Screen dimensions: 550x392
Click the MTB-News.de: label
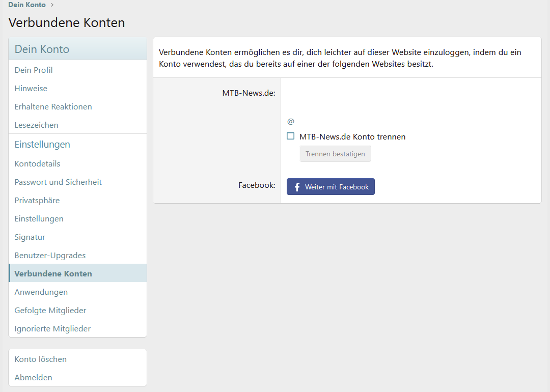pos(249,93)
